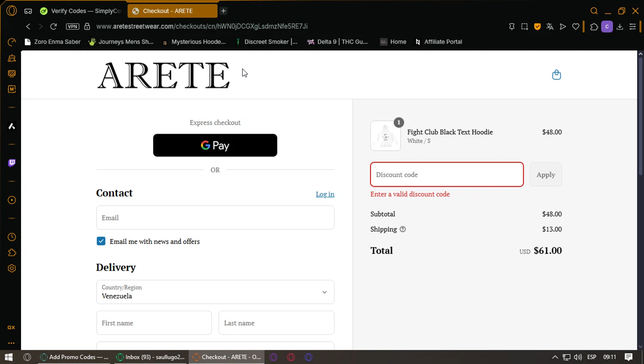
Task: Open the Easy setup menu icon
Action: (632, 27)
